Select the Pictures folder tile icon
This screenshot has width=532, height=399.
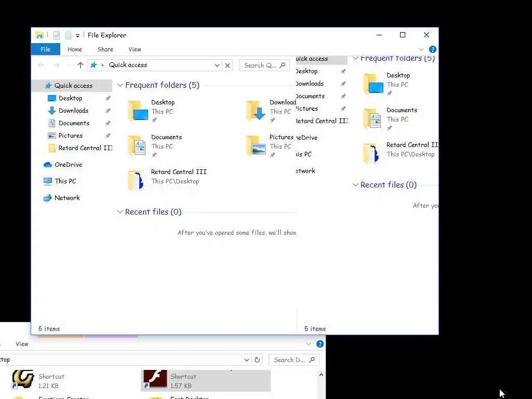pyautogui.click(x=256, y=145)
